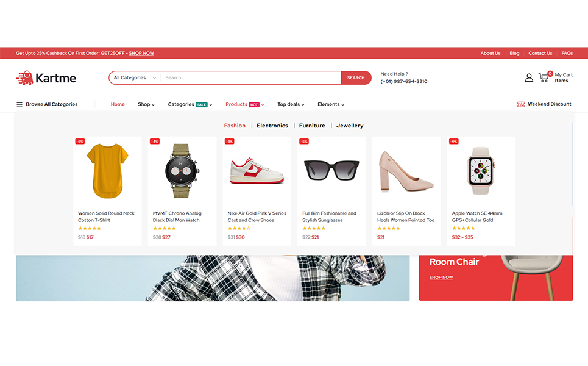The image size is (588, 366).
Task: Expand the Elements dropdown menu
Action: pos(331,104)
